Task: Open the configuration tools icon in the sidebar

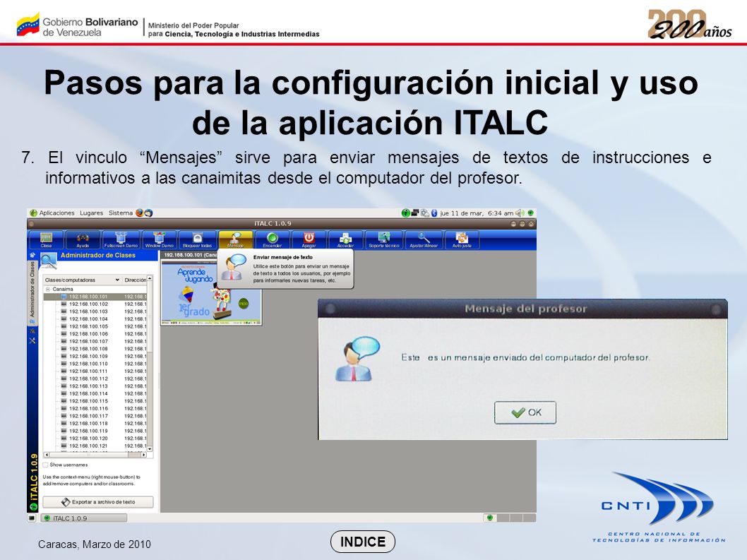Action: pos(32,341)
